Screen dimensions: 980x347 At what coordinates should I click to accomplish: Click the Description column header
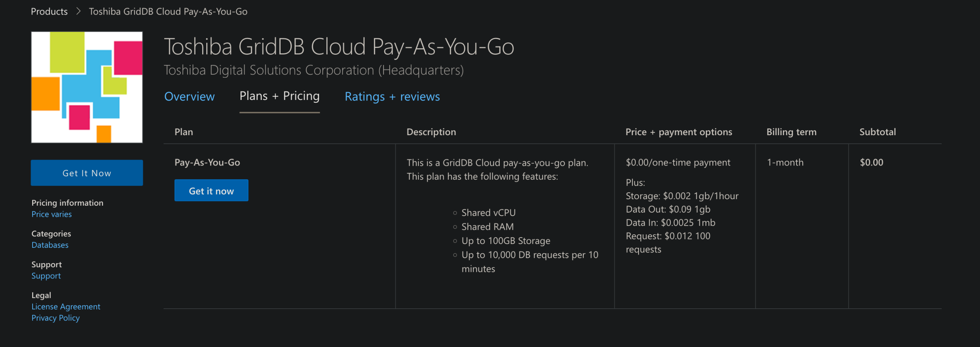[431, 132]
